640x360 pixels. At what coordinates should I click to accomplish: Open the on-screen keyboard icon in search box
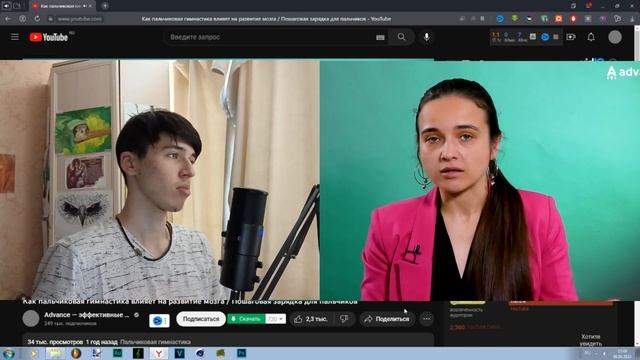pos(380,37)
